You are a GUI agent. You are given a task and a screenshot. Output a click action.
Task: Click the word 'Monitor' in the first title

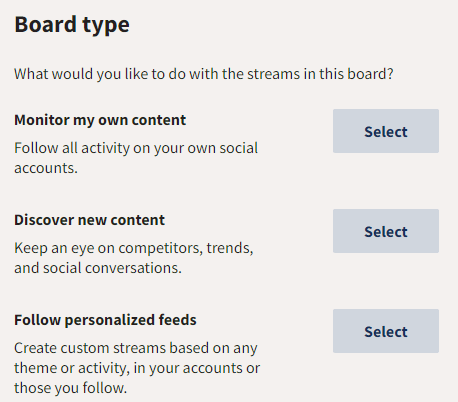point(42,120)
